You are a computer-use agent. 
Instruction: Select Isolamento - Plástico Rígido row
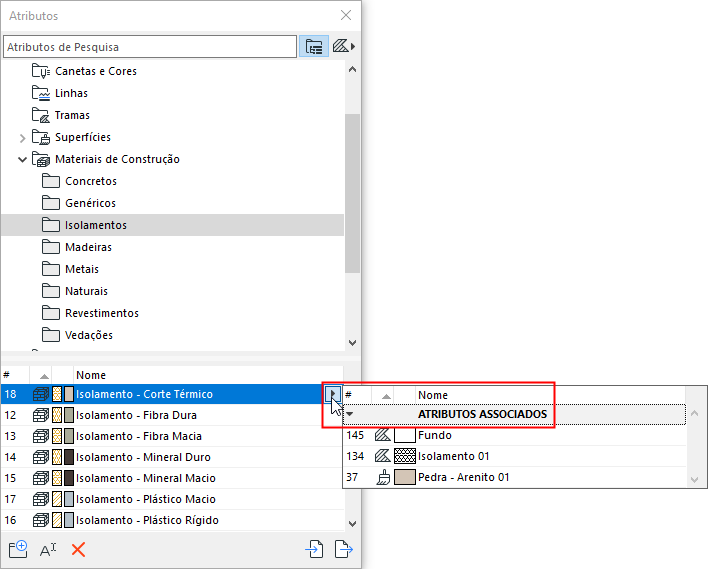pyautogui.click(x=172, y=520)
